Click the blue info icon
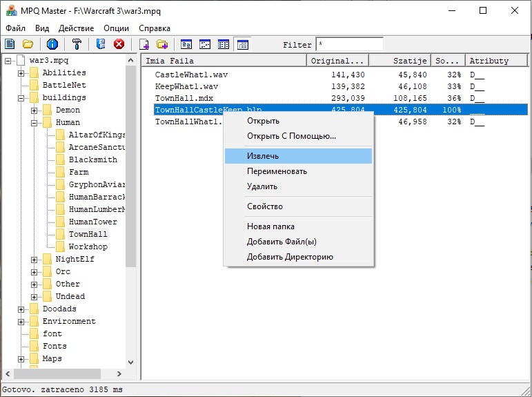 point(52,44)
